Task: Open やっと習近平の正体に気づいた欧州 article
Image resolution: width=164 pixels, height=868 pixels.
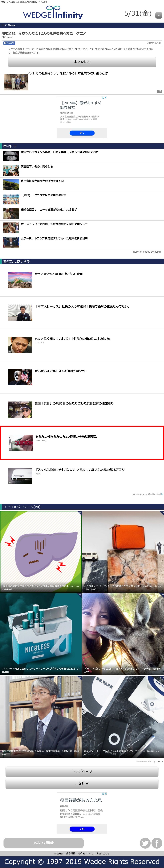Action: click(59, 274)
